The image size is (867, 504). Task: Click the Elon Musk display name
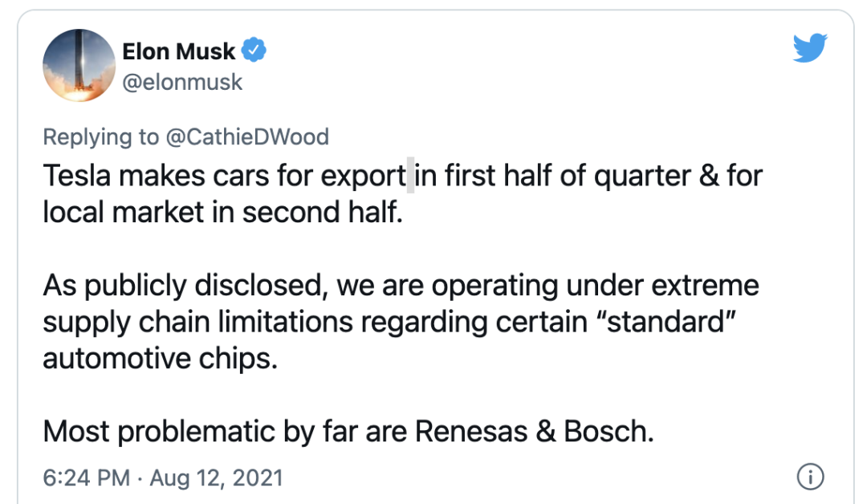(x=179, y=51)
